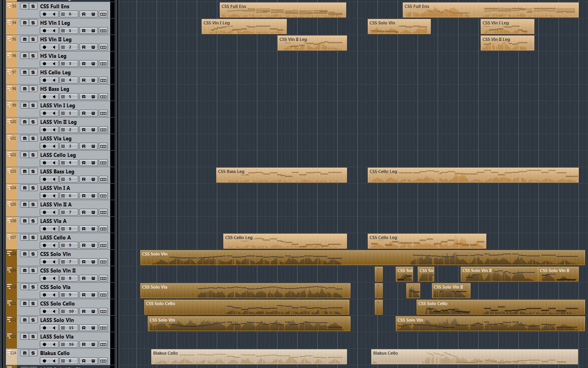Viewport: 588px width, 368px height.
Task: Solo the HS Vln I Leg track
Action: click(33, 23)
